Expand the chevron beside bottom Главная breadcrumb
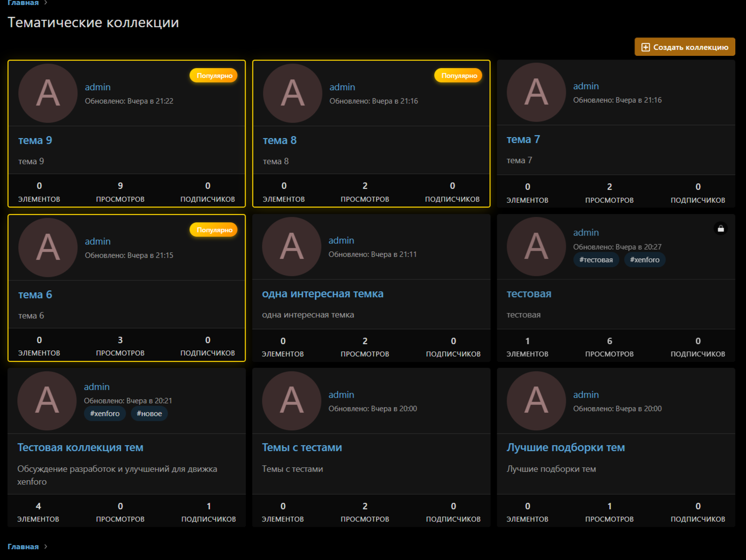Screen dimensions: 746x560 tap(46, 547)
